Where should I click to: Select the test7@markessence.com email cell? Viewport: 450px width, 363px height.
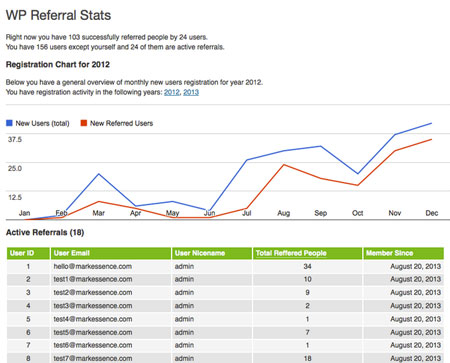tap(93, 358)
